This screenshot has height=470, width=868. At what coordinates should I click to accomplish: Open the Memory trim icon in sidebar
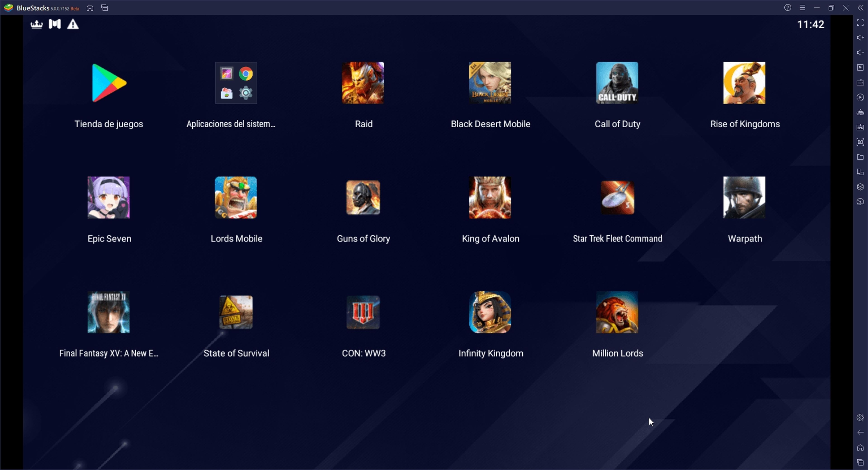860,112
